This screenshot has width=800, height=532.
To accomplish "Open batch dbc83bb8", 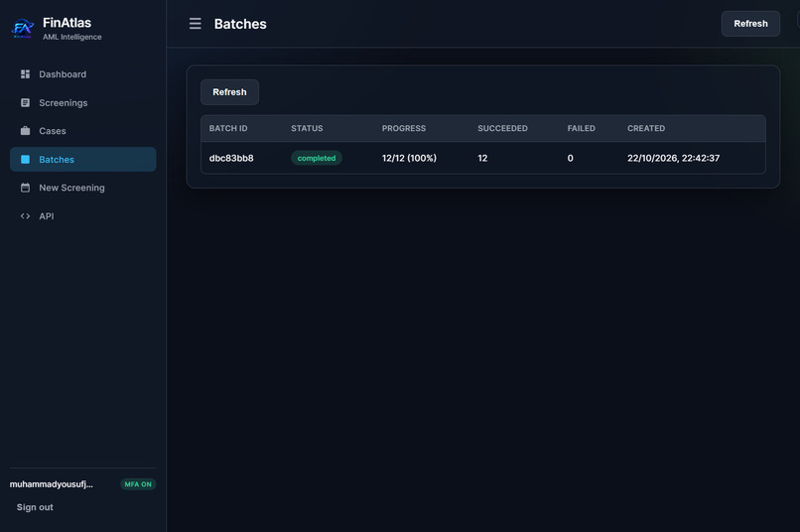I will pos(231,158).
